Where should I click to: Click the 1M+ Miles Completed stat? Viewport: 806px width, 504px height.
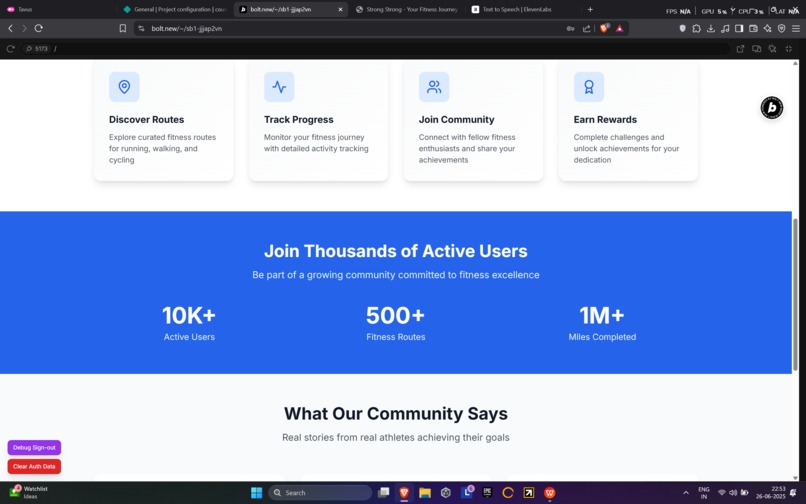[602, 323]
